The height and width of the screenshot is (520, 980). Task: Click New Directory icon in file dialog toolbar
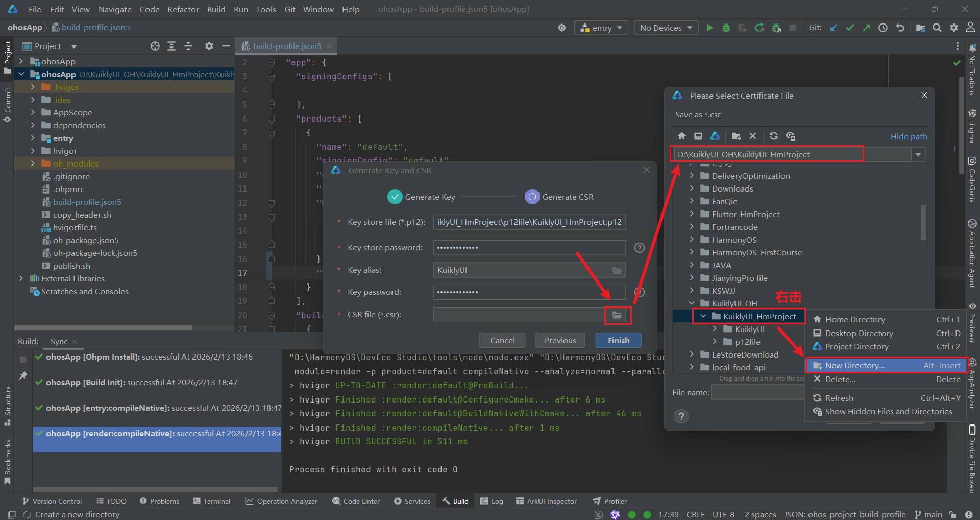coord(736,136)
